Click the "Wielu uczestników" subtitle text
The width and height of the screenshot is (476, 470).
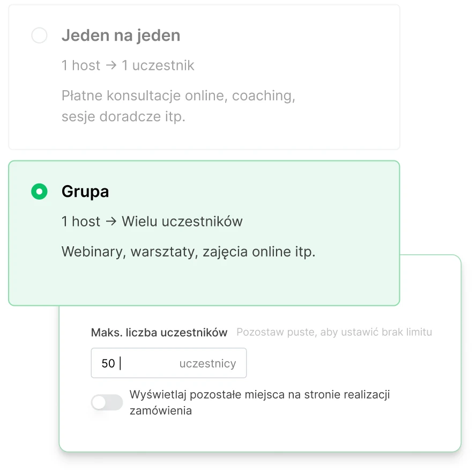[x=182, y=222]
